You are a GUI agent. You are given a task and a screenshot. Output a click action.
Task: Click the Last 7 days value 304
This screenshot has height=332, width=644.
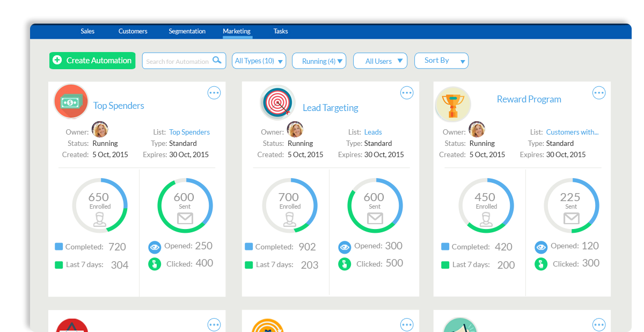point(120,265)
